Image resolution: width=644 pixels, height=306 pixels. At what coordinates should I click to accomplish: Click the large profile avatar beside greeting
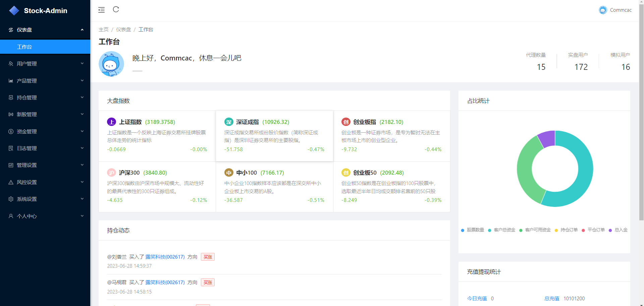[111, 64]
